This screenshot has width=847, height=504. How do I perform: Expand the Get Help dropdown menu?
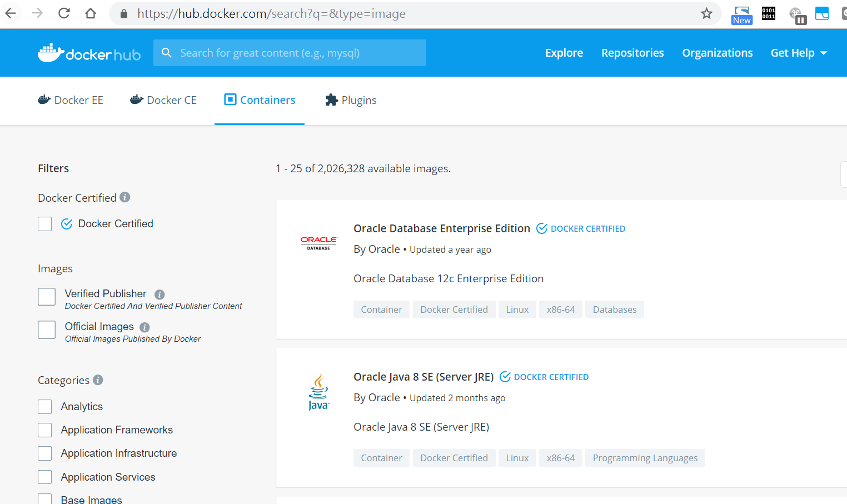click(x=799, y=53)
